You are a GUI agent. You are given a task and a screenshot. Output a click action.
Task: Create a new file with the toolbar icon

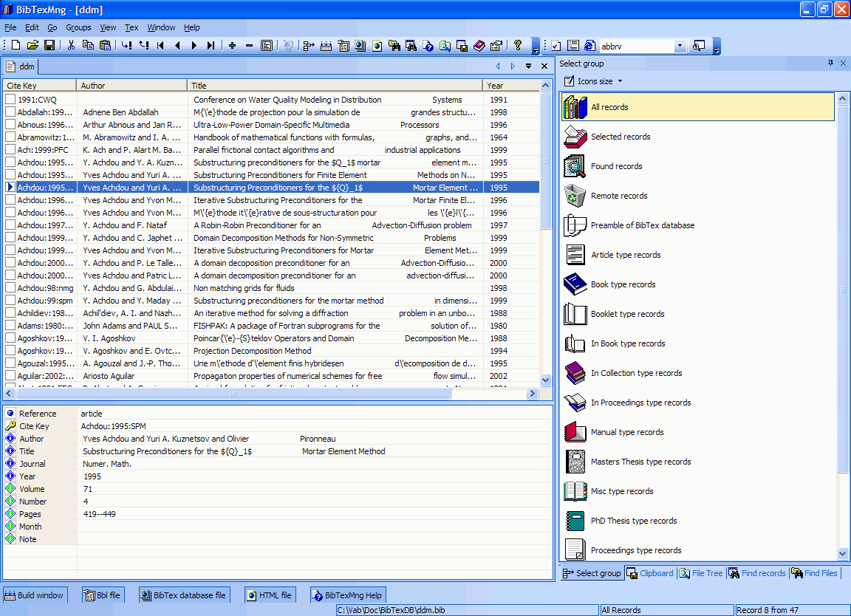(16, 46)
